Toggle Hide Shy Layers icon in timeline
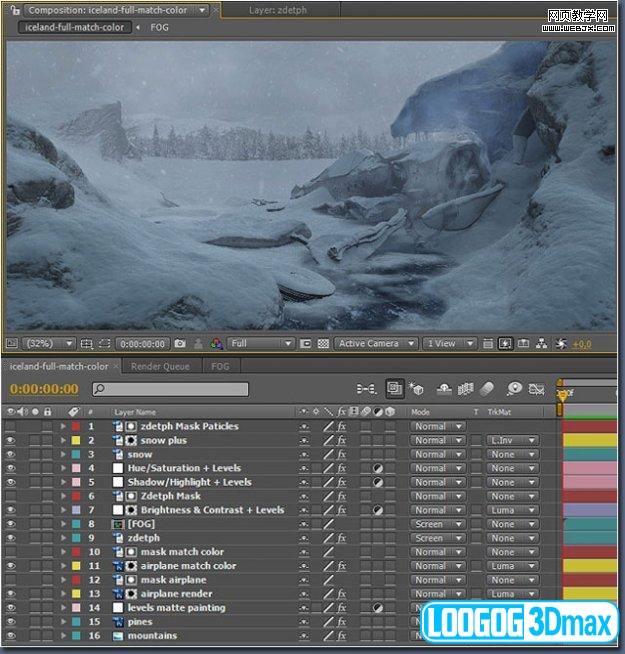 tap(444, 389)
